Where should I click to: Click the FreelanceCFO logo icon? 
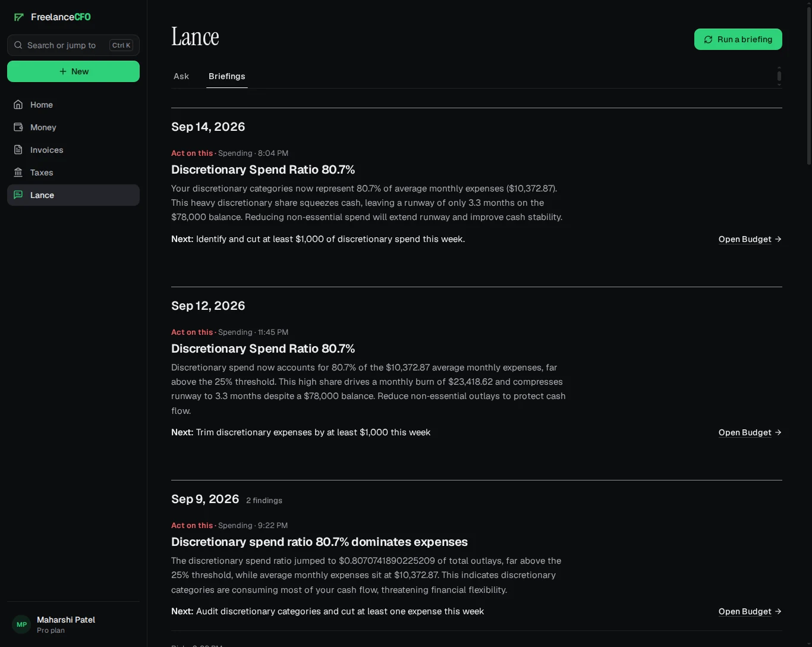(x=19, y=17)
